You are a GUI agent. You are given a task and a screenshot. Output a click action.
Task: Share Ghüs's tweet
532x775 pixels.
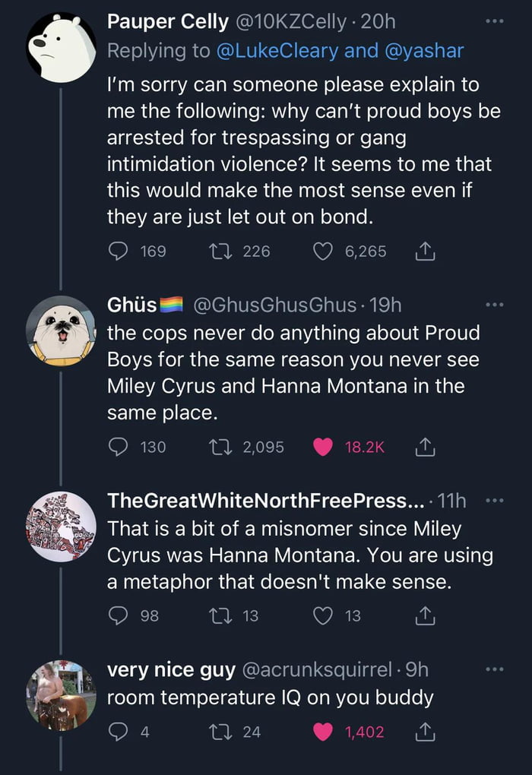pos(426,448)
